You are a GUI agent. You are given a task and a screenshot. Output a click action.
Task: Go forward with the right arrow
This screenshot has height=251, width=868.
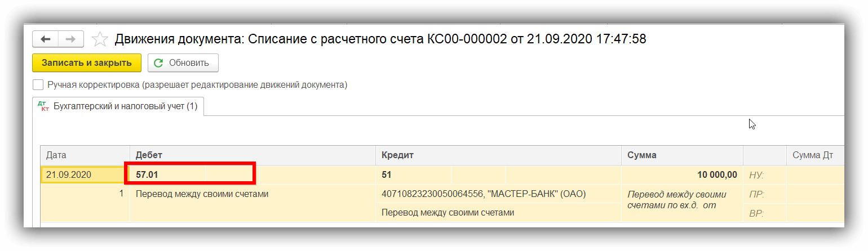coord(71,39)
